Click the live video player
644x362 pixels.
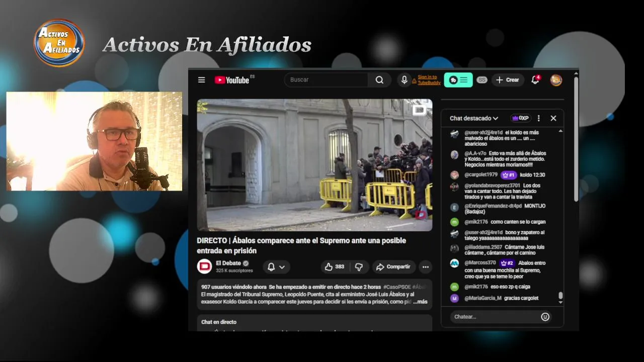314,165
